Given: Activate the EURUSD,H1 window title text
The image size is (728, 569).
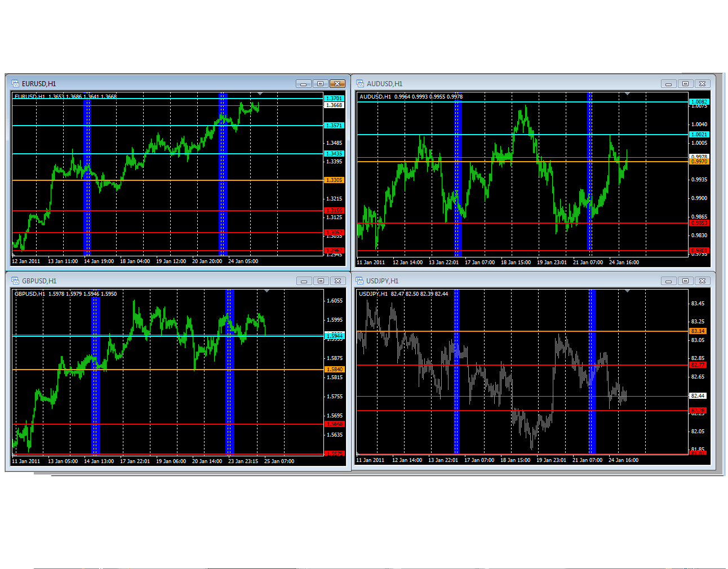Looking at the screenshot, I should (x=39, y=84).
